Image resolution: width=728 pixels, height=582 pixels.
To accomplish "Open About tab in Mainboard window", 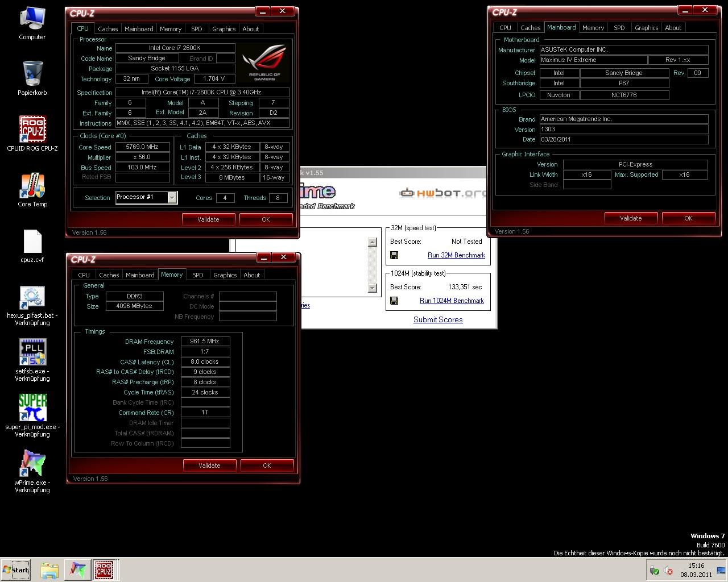I will point(673,28).
